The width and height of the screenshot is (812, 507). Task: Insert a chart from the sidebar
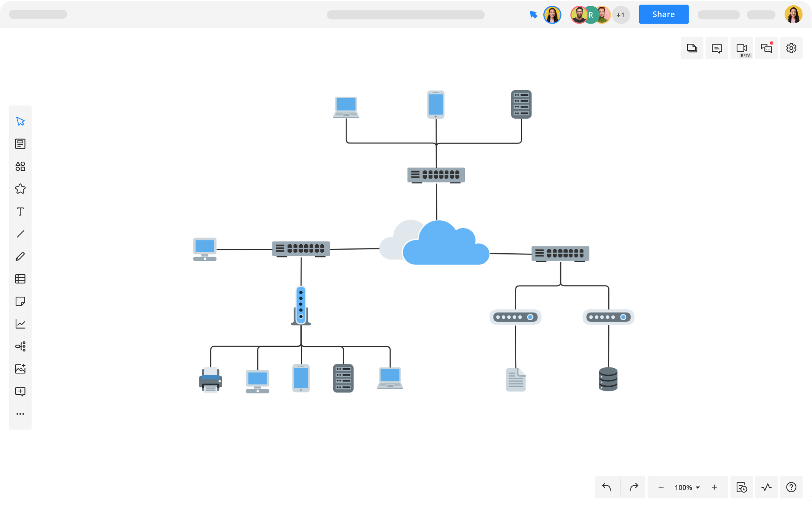pyautogui.click(x=20, y=324)
